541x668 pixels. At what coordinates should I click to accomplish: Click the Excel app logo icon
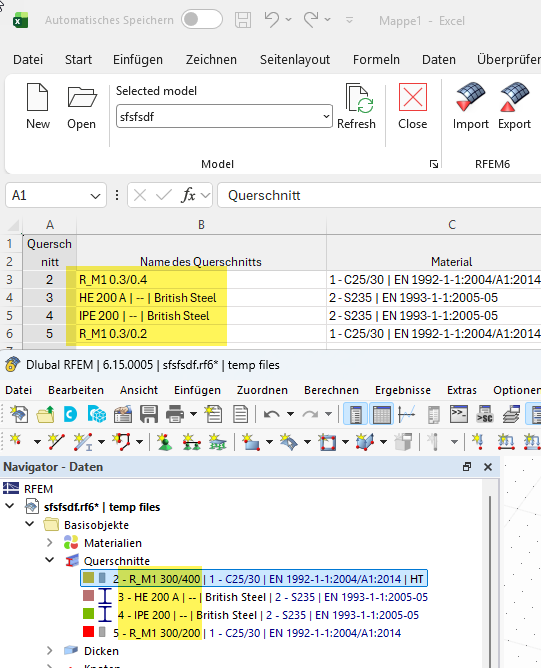20,20
